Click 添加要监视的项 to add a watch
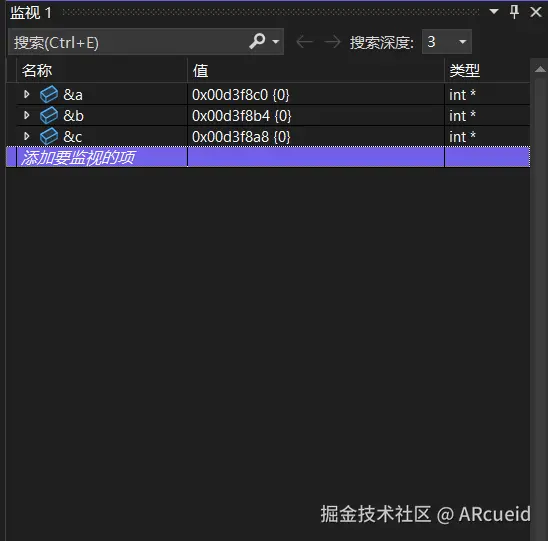The image size is (548, 541). pyautogui.click(x=78, y=157)
